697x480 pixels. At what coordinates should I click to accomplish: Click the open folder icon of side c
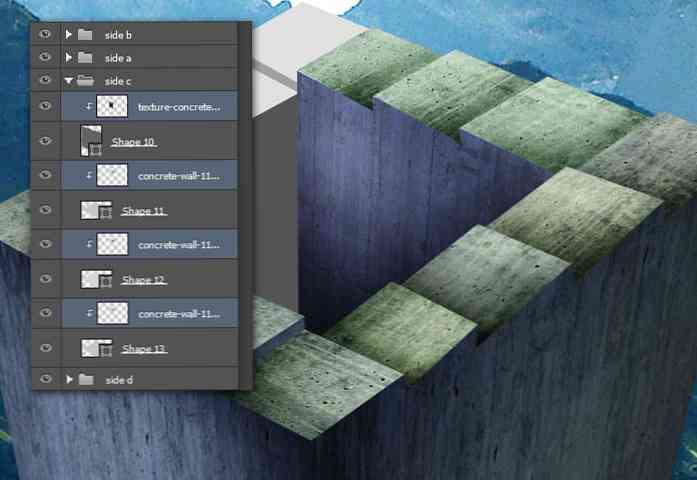(85, 80)
